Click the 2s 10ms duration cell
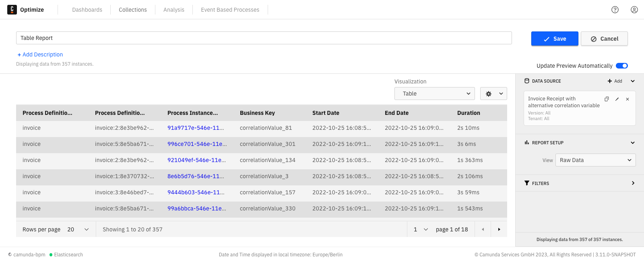The image size is (644, 262). tap(468, 128)
